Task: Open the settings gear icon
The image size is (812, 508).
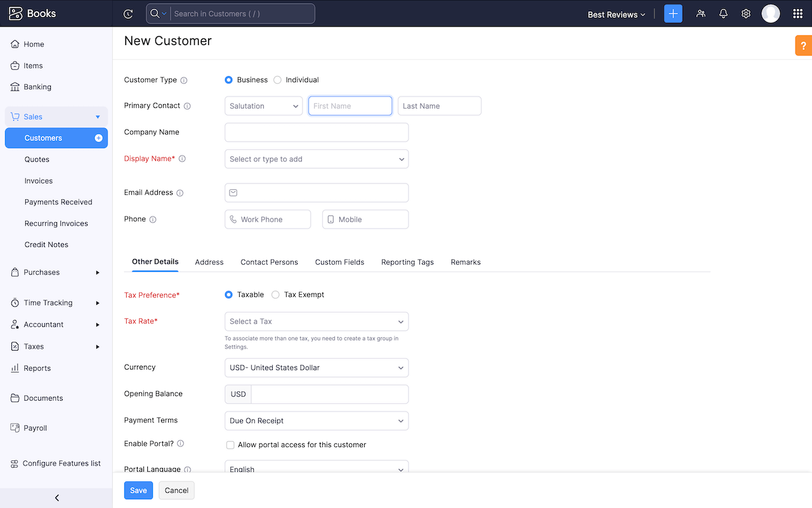Action: pos(746,13)
